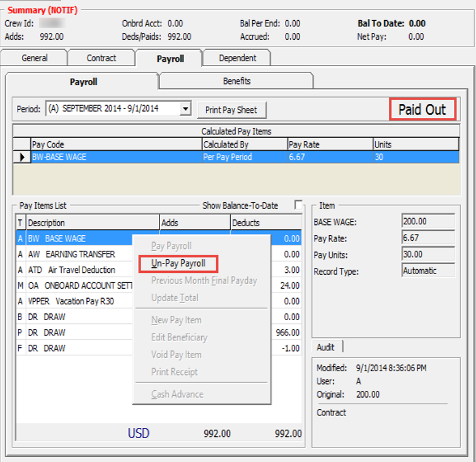476x462 pixels.
Task: Open the Dependent tab
Action: [238, 58]
